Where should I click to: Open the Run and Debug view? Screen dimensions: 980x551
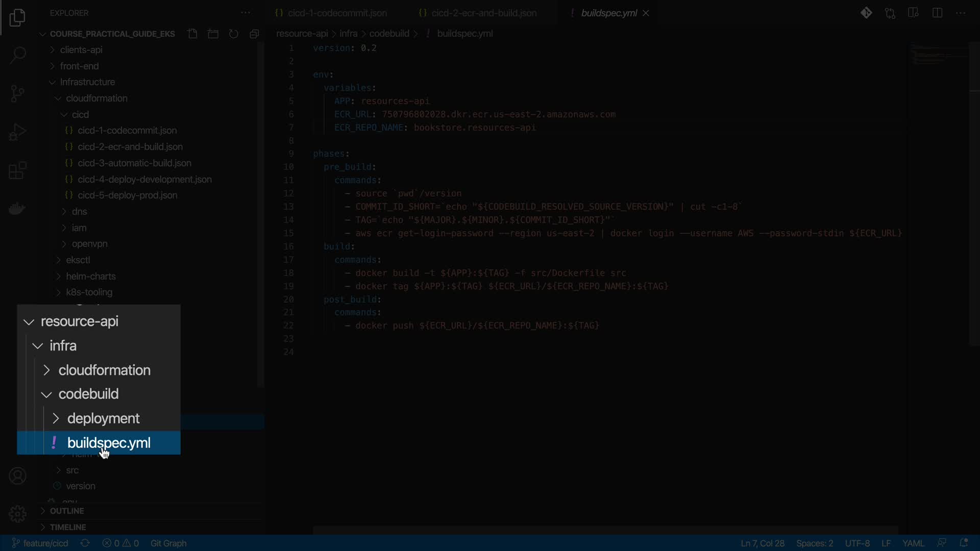tap(17, 132)
